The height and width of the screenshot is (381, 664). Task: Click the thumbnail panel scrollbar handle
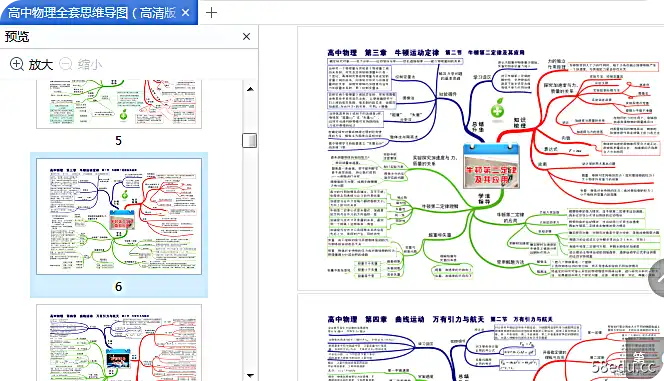(250, 140)
